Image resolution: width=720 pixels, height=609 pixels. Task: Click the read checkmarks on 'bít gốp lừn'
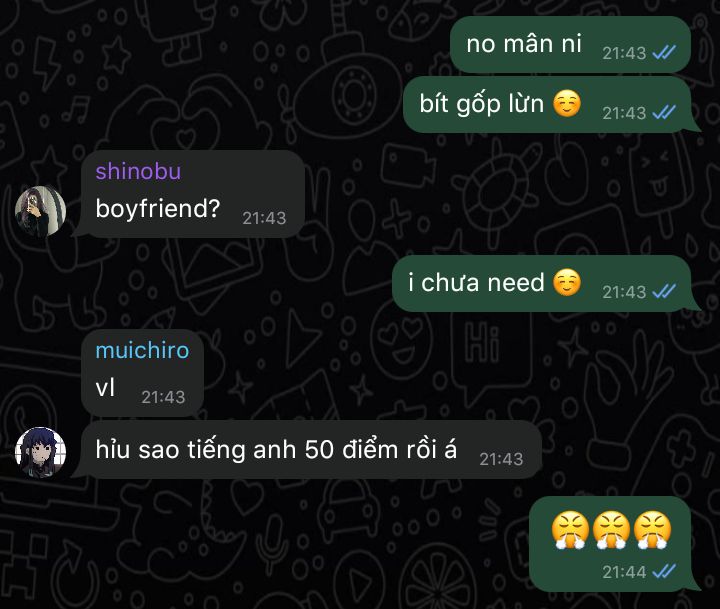[x=664, y=113]
